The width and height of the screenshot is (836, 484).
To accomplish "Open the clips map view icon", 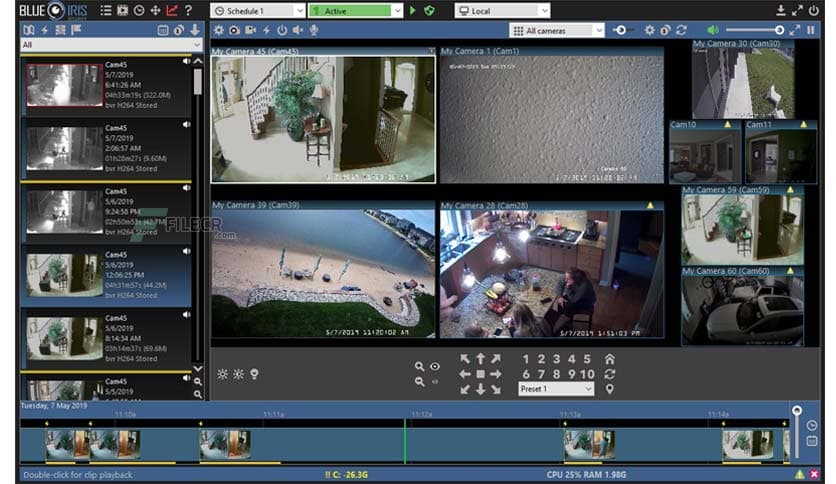I will pos(29,30).
